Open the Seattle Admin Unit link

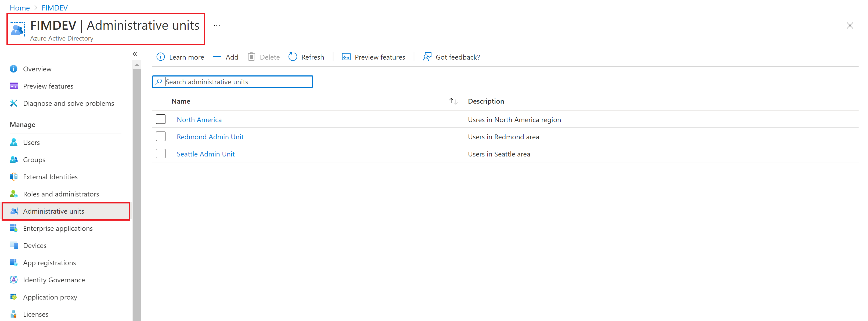point(206,154)
